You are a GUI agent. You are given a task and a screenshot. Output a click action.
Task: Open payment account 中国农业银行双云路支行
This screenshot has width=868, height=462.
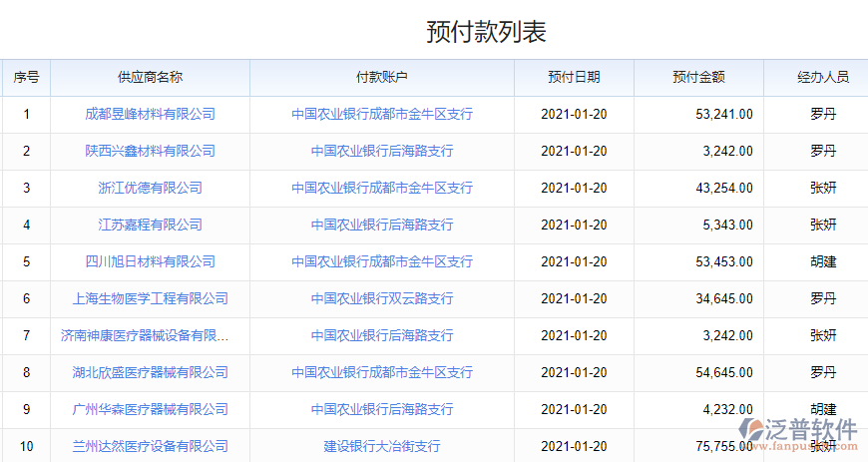click(382, 298)
